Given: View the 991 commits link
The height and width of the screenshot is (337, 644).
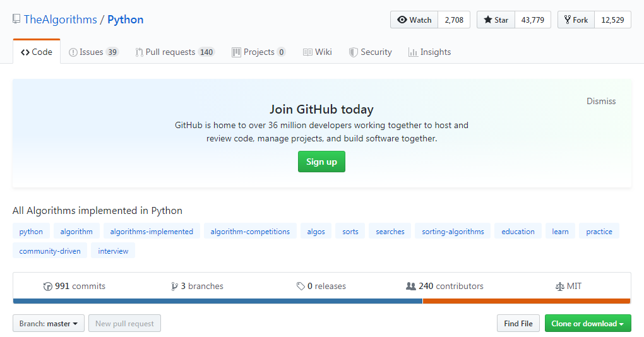Looking at the screenshot, I should tap(75, 286).
